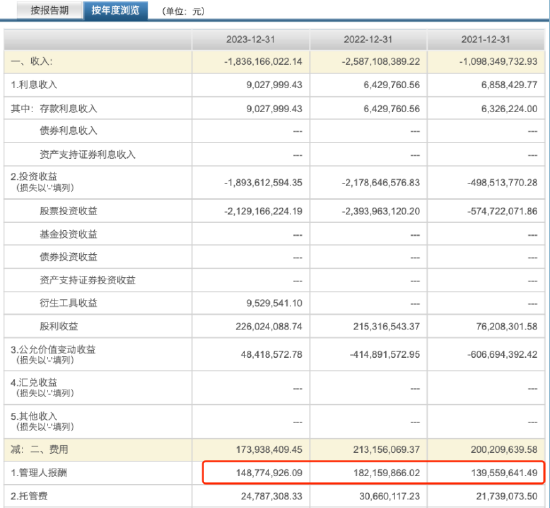The height and width of the screenshot is (508, 550).
Task: Select the 2.托管费 row label
Action: click(x=29, y=496)
